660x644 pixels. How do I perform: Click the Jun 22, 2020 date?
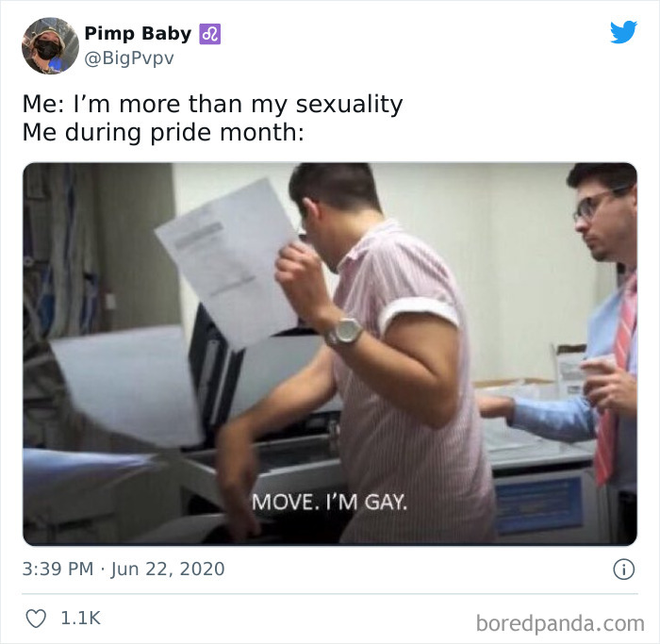point(168,570)
